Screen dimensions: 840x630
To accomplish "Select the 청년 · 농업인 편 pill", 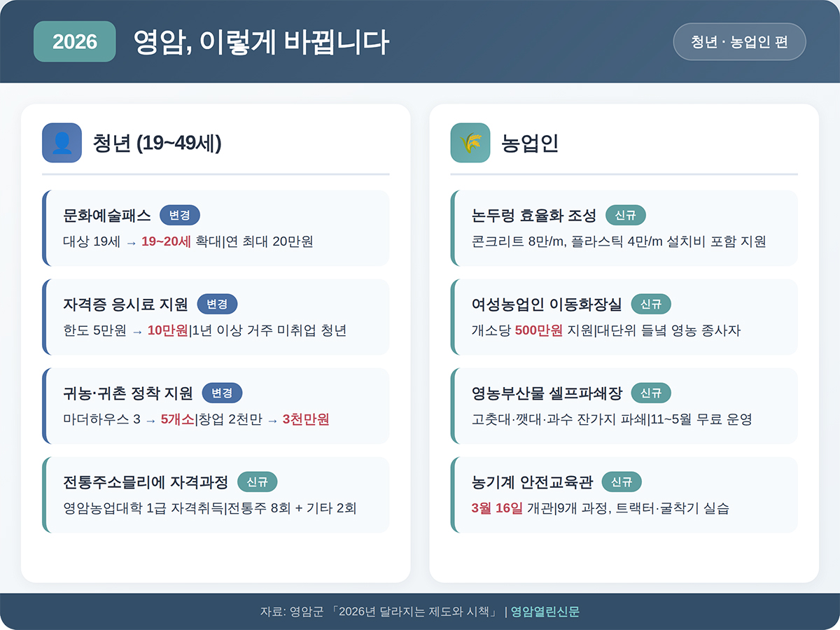I will 739,41.
